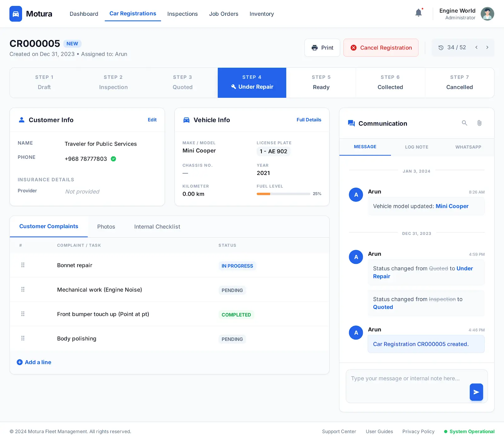The image size is (504, 441).
Task: Search in the Communication panel
Action: 464,123
